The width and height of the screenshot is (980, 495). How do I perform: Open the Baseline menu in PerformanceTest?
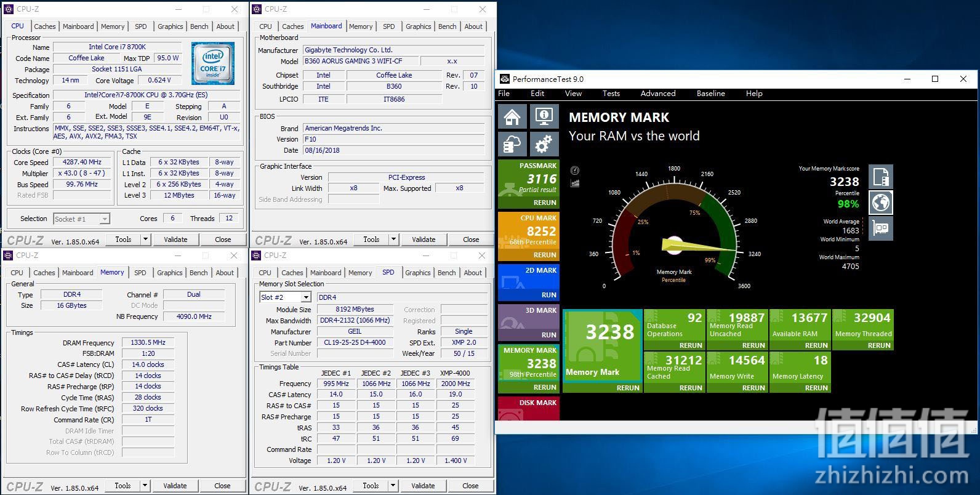711,94
